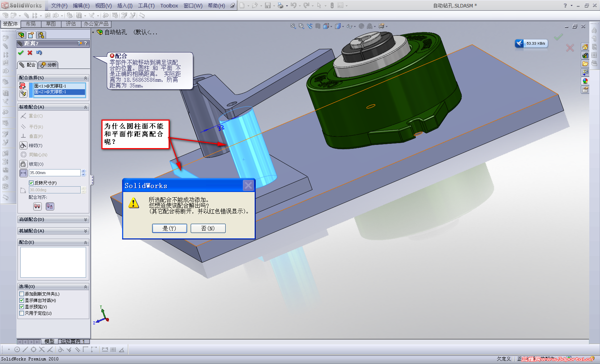Select the tangent mate (相切) icon
The image size is (600, 364).
coord(23,145)
